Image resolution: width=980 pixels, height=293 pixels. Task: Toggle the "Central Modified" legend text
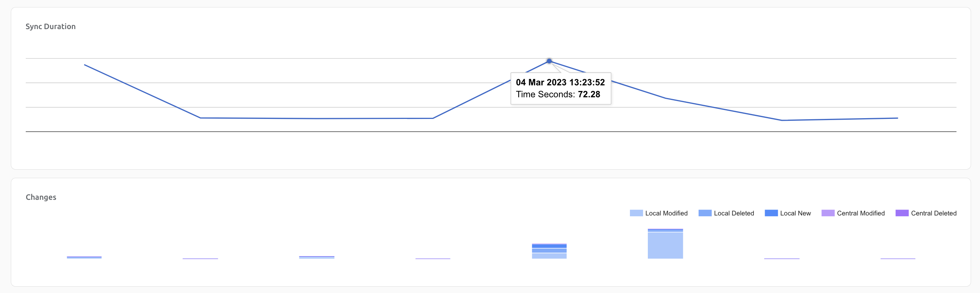[x=861, y=213]
